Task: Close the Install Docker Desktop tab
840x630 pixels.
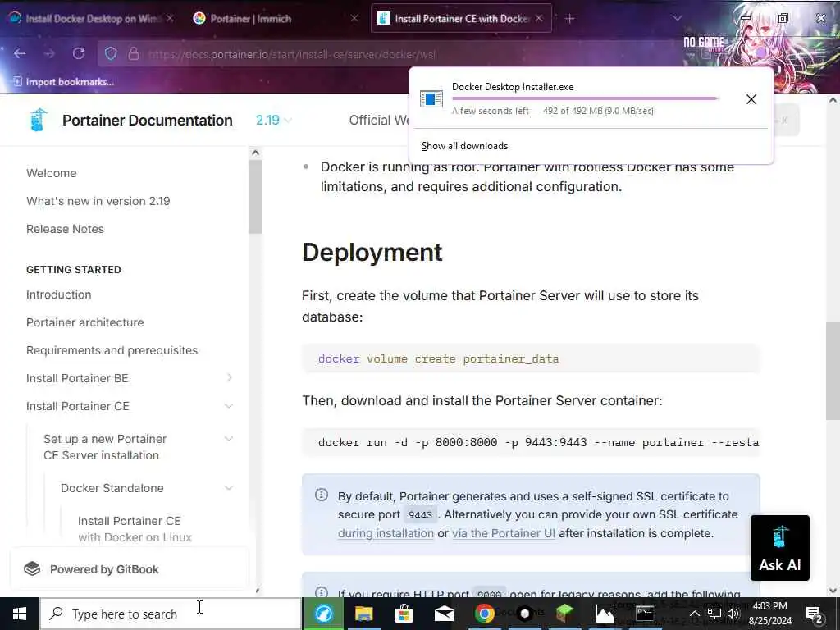Action: (x=170, y=18)
